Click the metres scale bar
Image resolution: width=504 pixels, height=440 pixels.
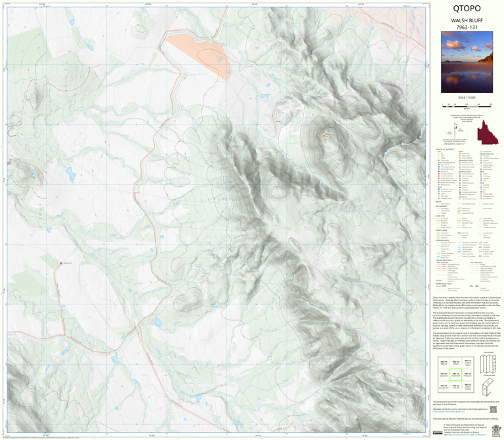[x=467, y=105]
